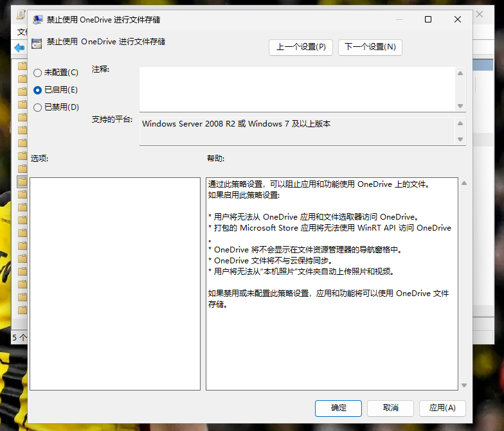504x431 pixels.
Task: Click the comment box scroll up arrow
Action: point(460,73)
